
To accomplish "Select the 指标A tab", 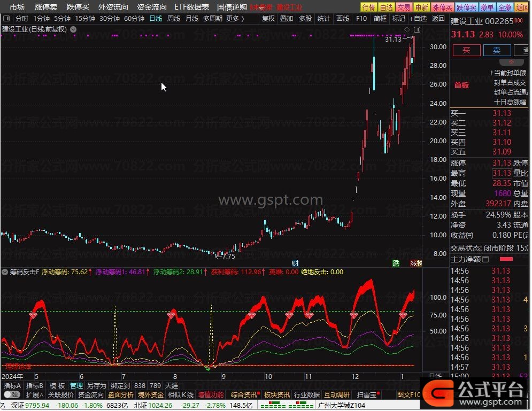I will tap(12, 386).
